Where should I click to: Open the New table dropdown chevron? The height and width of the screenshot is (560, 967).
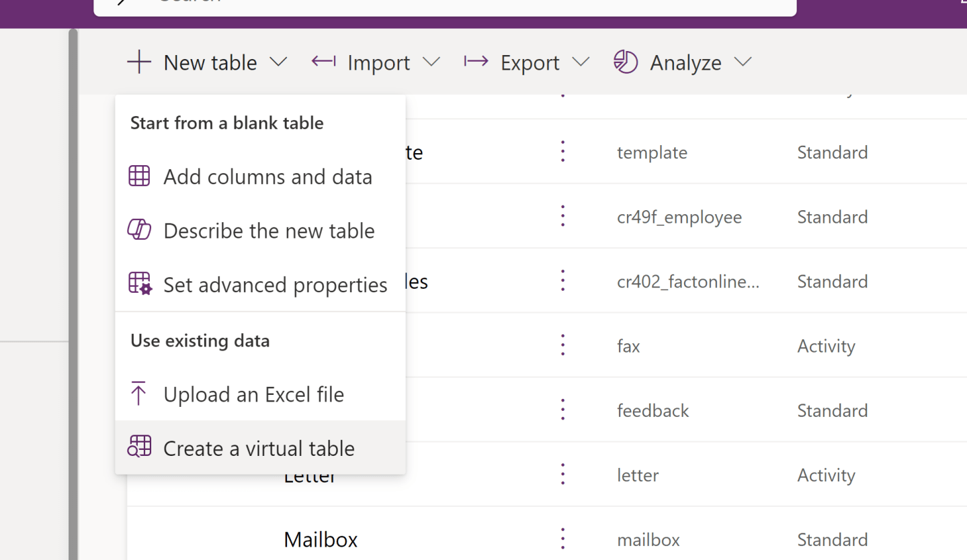278,62
